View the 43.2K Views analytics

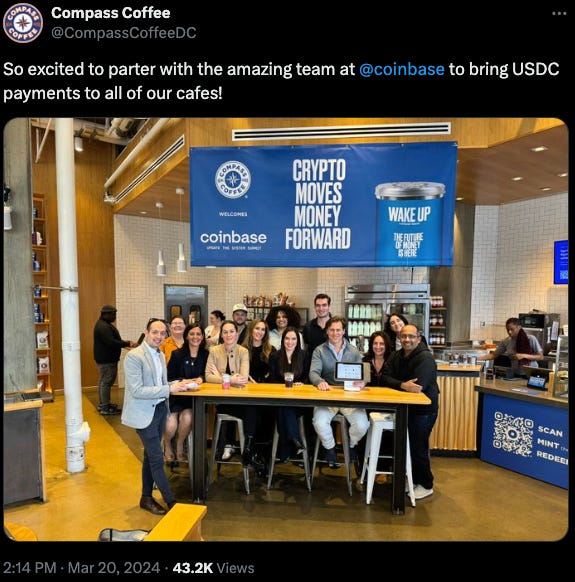(213, 568)
